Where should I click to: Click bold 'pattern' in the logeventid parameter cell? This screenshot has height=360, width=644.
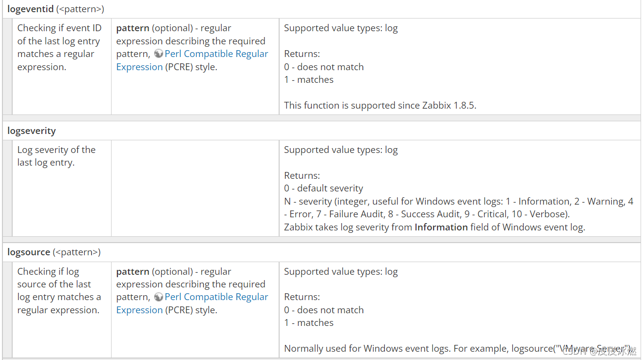pyautogui.click(x=133, y=28)
